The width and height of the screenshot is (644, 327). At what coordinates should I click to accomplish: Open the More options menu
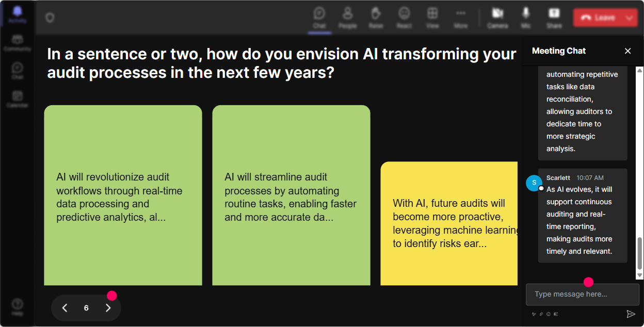pyautogui.click(x=461, y=18)
